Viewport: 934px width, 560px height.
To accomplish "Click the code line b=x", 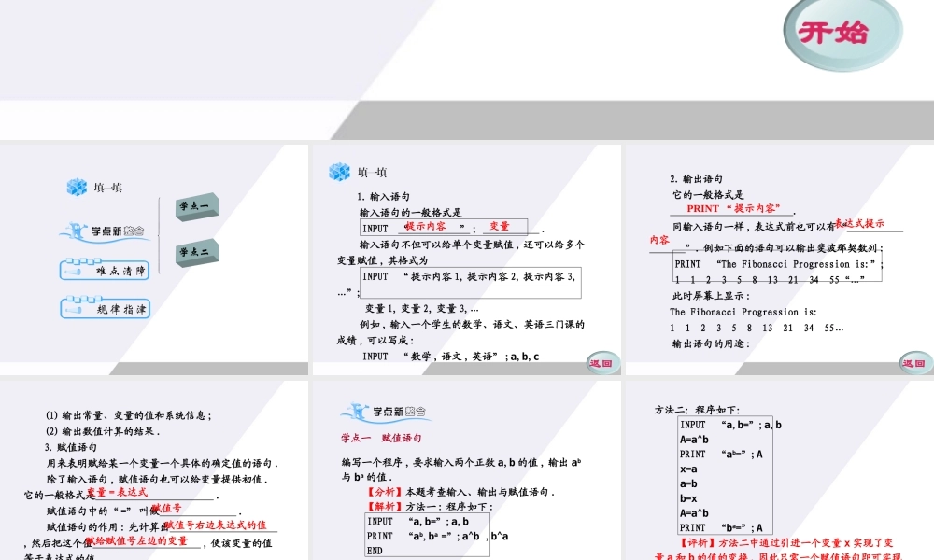I will (x=688, y=498).
